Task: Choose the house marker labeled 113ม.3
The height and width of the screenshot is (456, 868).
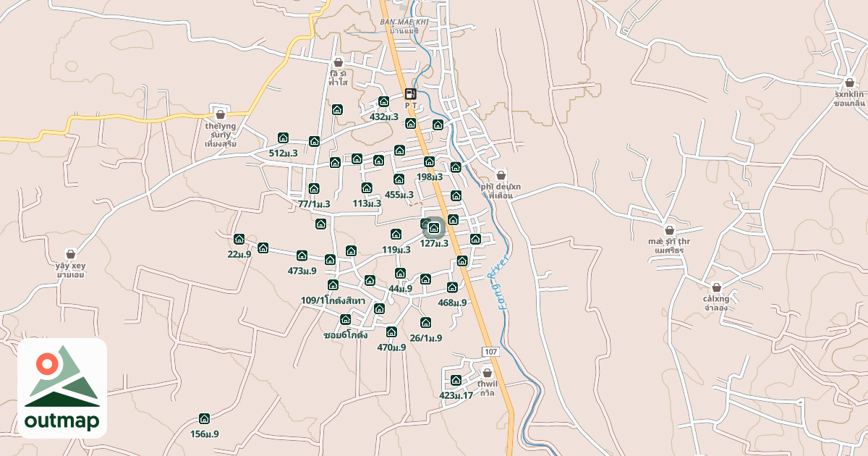Action: click(x=367, y=188)
